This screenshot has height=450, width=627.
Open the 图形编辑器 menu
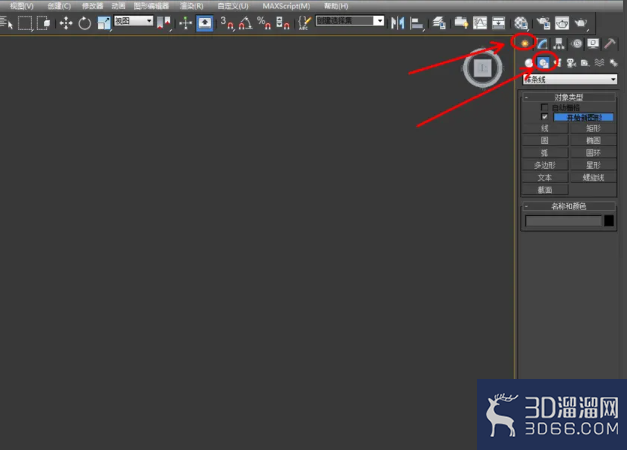pyautogui.click(x=151, y=6)
